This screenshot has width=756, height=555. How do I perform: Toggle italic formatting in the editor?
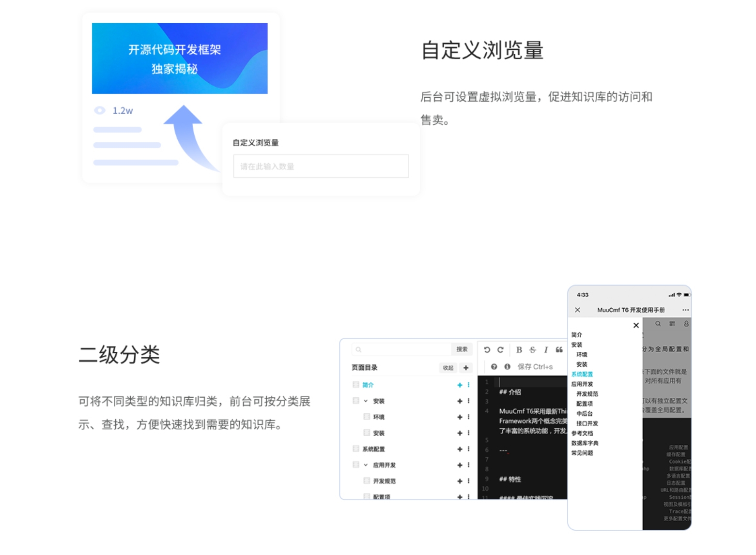tap(545, 349)
